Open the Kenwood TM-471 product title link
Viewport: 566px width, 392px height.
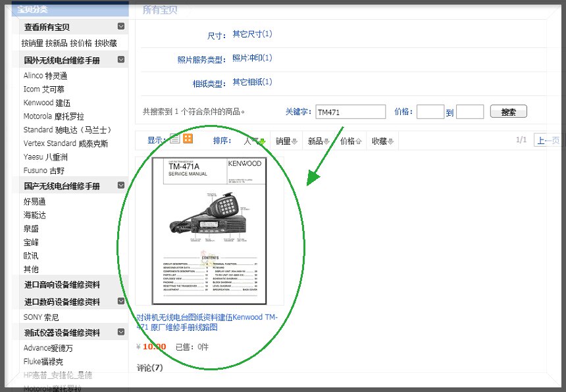[207, 322]
